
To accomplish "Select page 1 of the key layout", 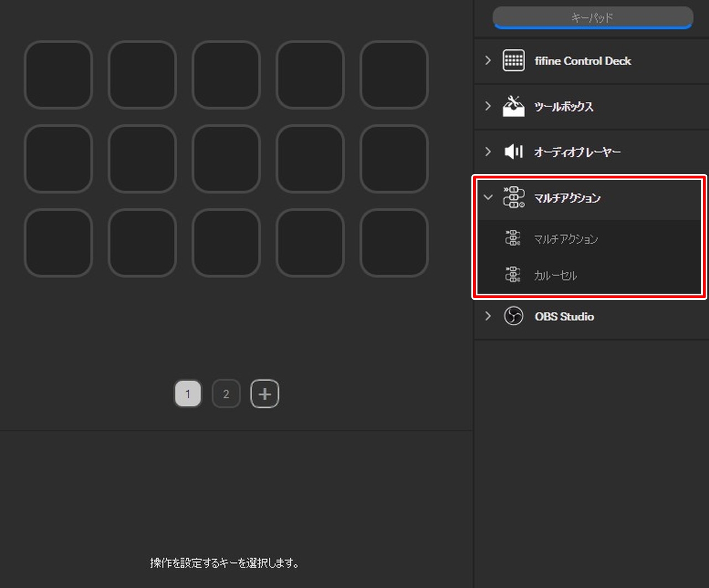I will pyautogui.click(x=188, y=394).
